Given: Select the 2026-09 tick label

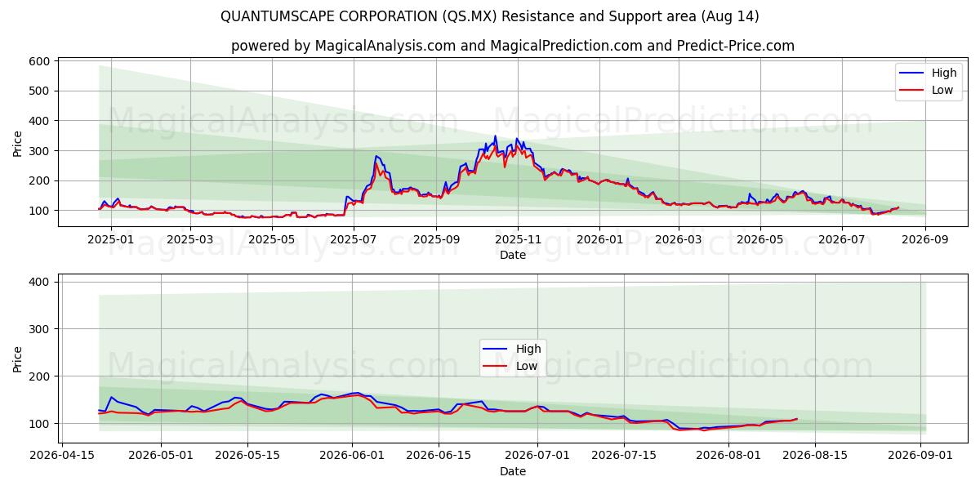Looking at the screenshot, I should click(925, 239).
